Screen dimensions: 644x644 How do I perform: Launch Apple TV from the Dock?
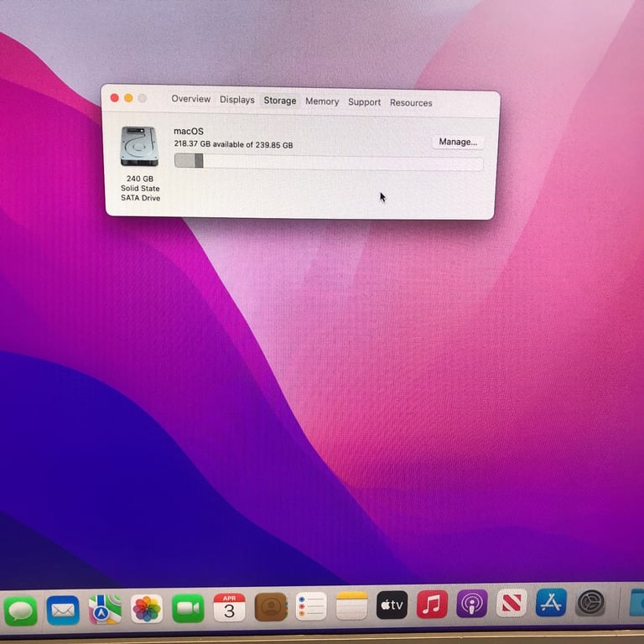392,605
